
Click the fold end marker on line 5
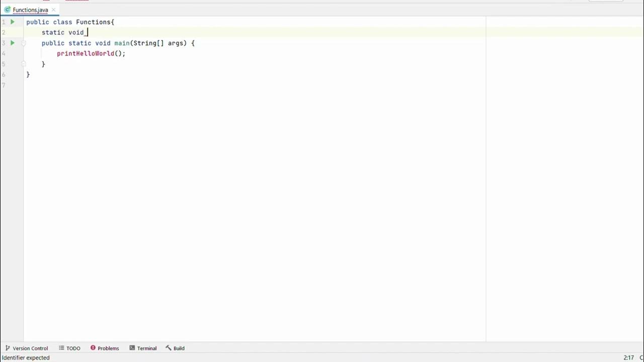(x=23, y=64)
